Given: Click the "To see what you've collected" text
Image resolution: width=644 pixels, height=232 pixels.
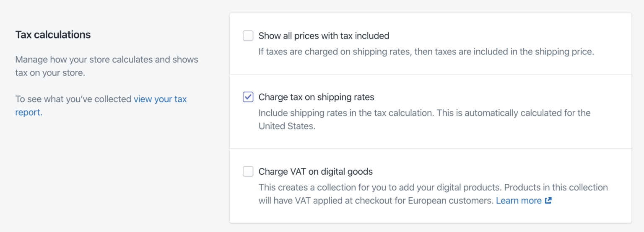Looking at the screenshot, I should (73, 99).
